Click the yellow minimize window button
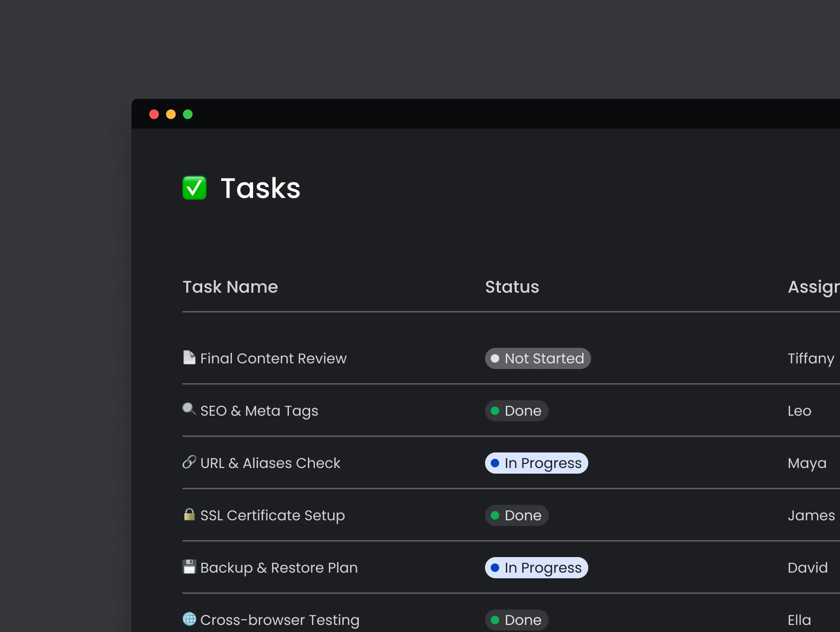Image resolution: width=840 pixels, height=632 pixels. point(171,114)
